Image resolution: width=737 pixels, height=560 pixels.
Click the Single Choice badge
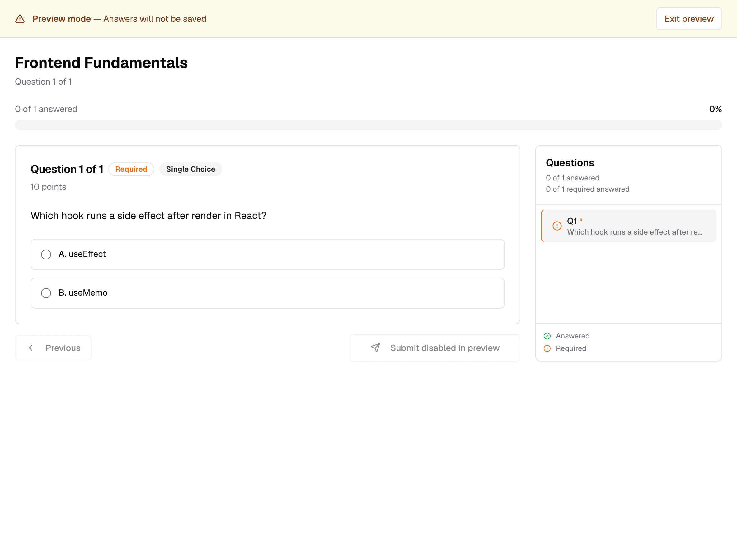tap(190, 169)
